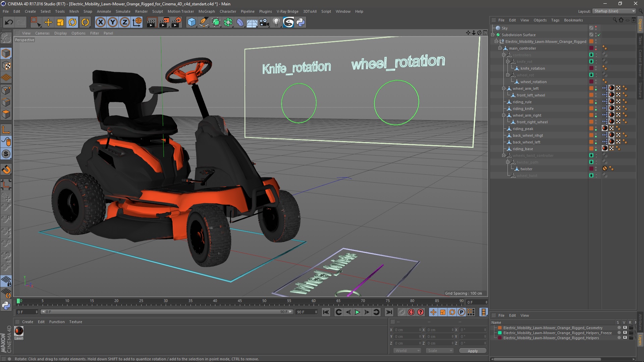Select the Move tool

tap(48, 22)
